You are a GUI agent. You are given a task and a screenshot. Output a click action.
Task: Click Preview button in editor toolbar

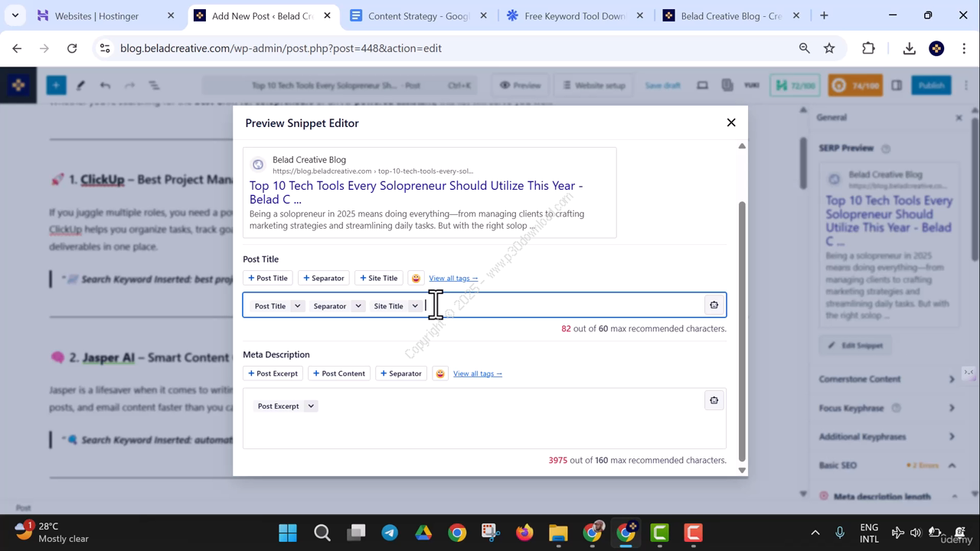[x=521, y=85]
